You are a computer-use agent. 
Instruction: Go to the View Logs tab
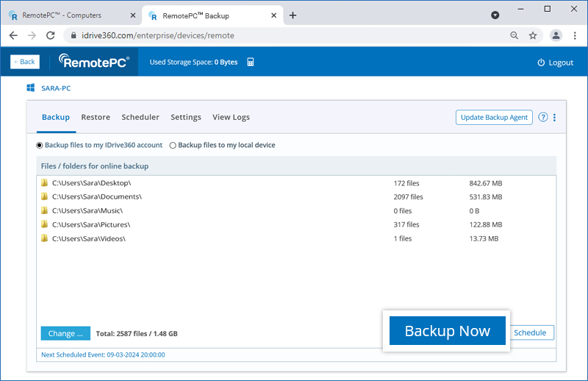(231, 117)
